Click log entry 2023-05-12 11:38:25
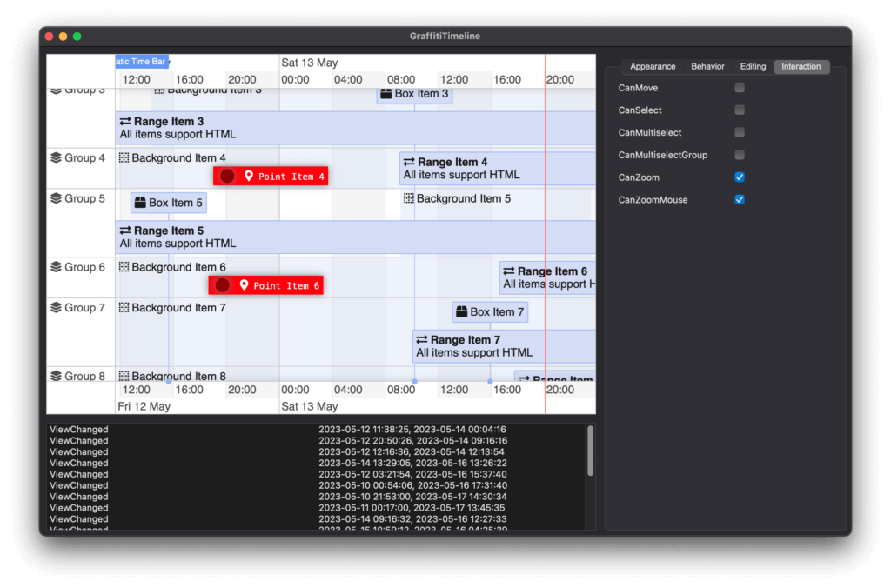891x588 pixels. point(412,430)
